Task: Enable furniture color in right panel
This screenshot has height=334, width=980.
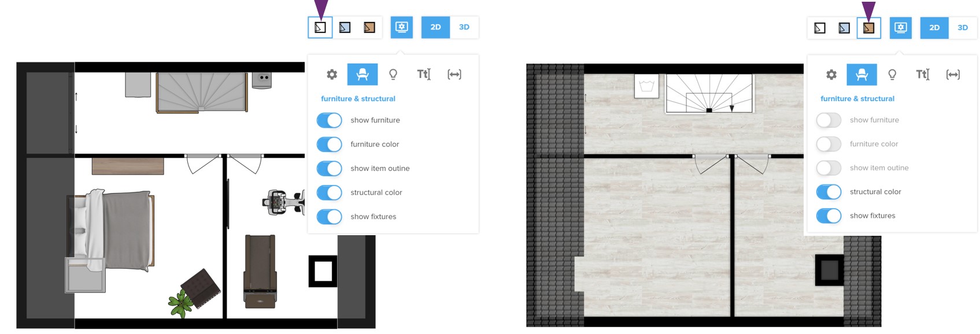Action: [x=829, y=144]
